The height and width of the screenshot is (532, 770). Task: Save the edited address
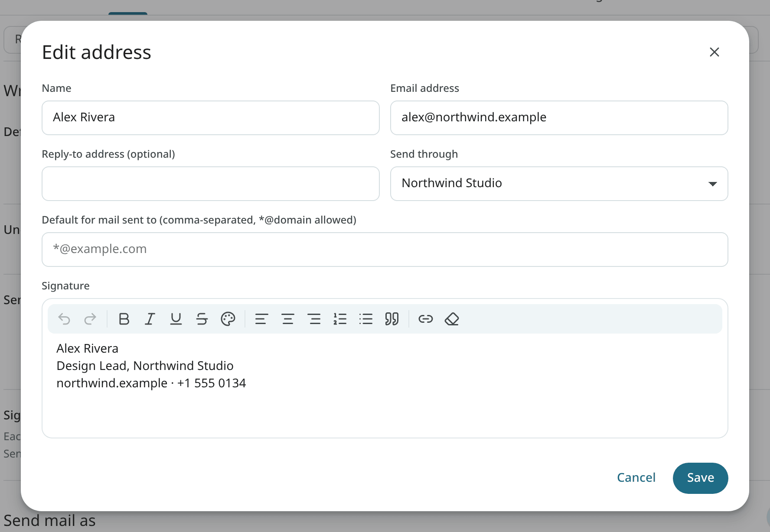(x=700, y=478)
